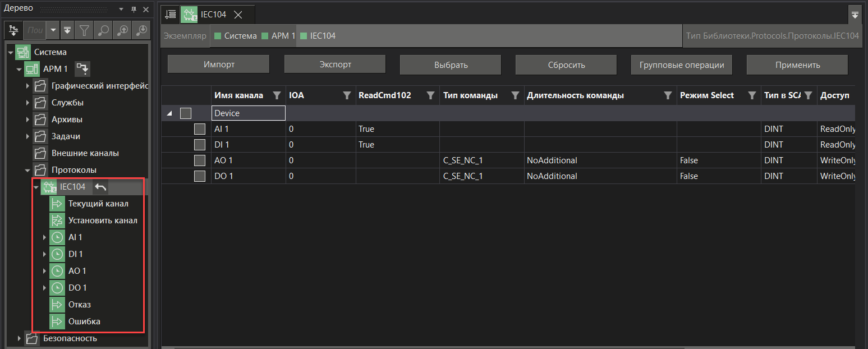
Task: Check the checkbox for the AI 1 row
Action: 200,129
